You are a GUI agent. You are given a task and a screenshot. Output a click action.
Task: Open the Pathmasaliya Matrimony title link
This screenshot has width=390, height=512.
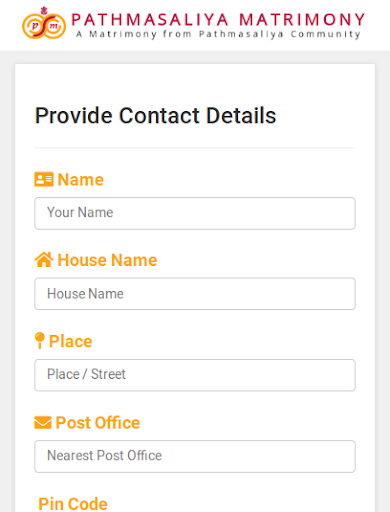(218, 19)
